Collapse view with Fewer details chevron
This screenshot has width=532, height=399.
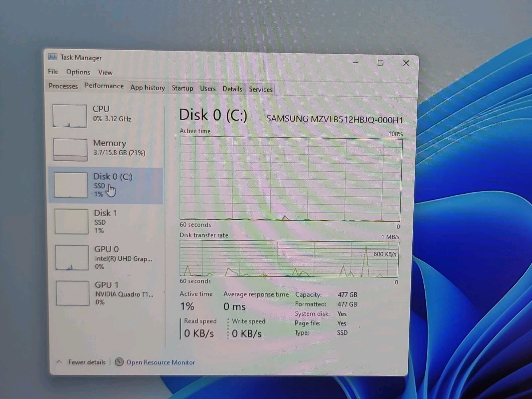coord(59,362)
